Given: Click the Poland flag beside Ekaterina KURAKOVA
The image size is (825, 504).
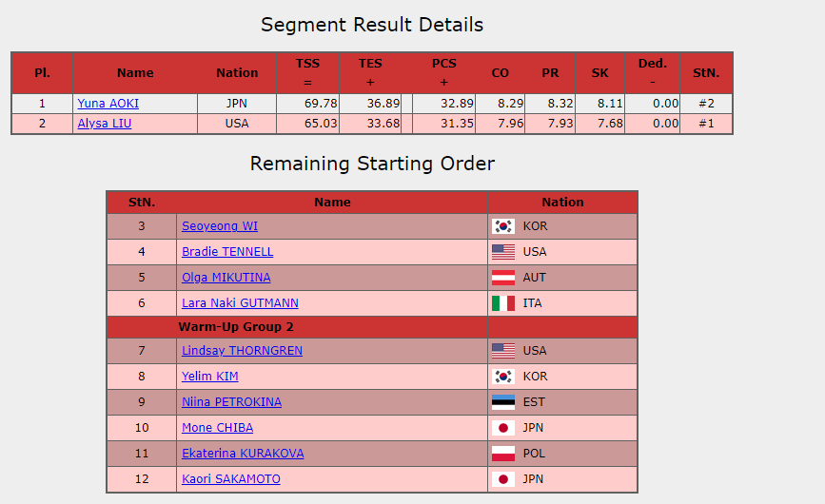Looking at the screenshot, I should (503, 454).
